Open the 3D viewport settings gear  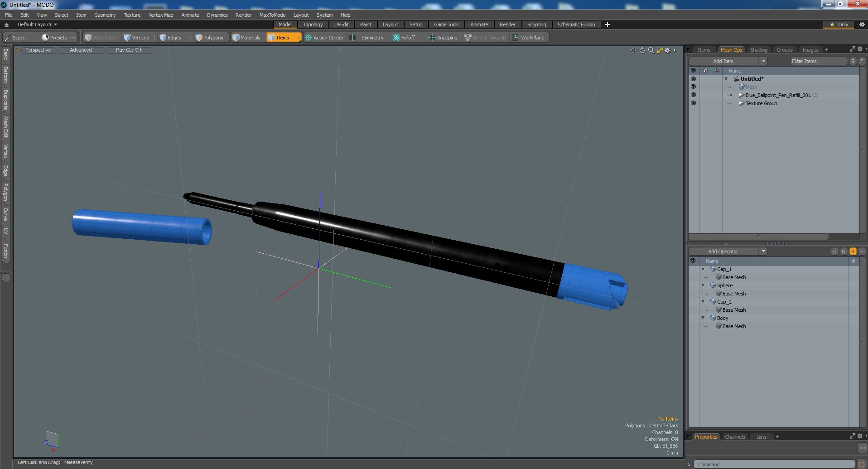tap(667, 50)
